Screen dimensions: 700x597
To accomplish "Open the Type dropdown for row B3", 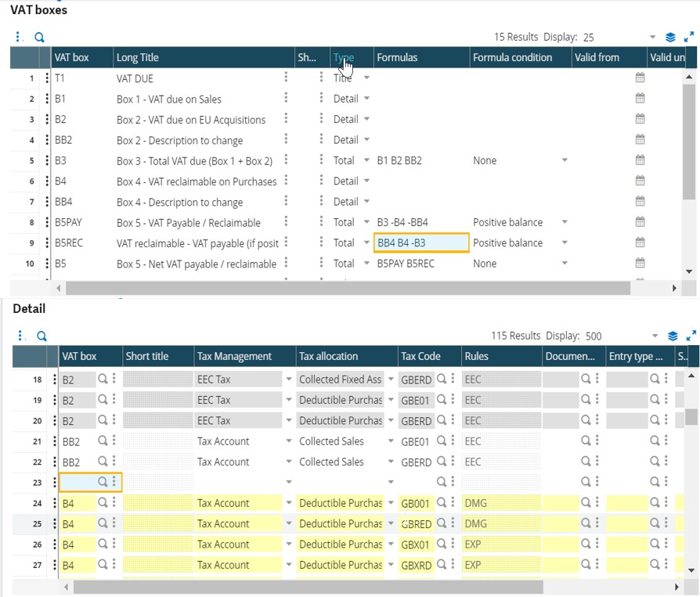I will point(366,160).
